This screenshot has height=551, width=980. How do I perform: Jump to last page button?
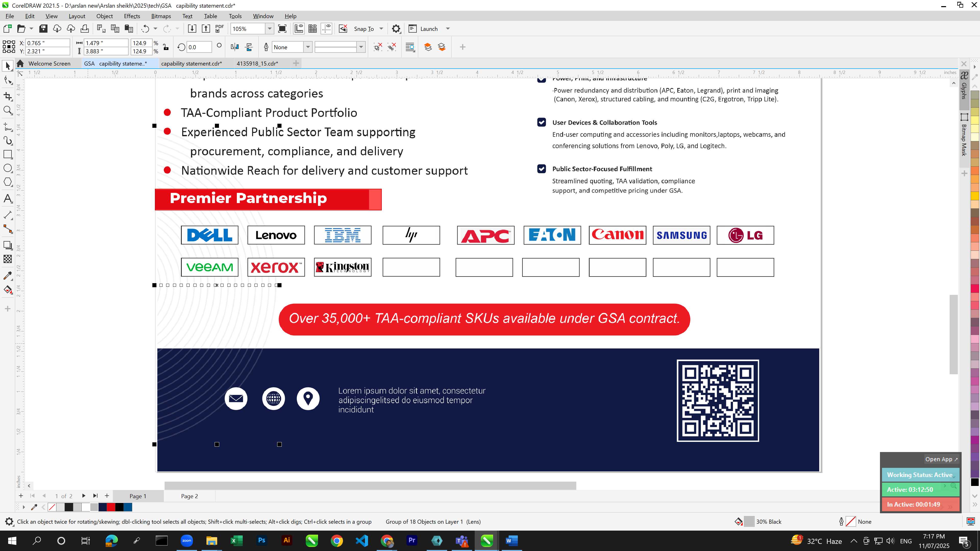[x=95, y=496]
